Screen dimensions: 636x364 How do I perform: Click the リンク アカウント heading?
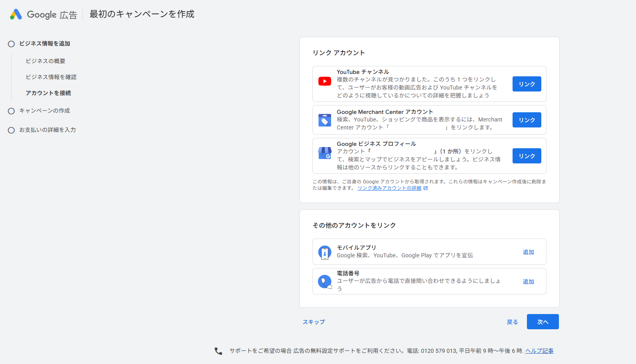339,53
